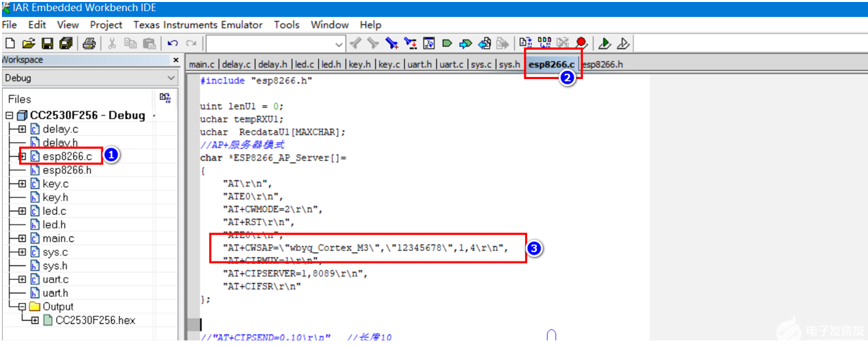Switch to the main.c editor tab
The width and height of the screenshot is (868, 347).
coord(202,65)
